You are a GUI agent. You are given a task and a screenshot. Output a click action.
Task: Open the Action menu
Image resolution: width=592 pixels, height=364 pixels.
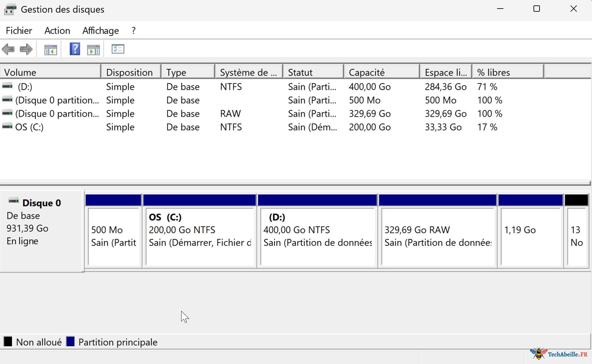57,31
